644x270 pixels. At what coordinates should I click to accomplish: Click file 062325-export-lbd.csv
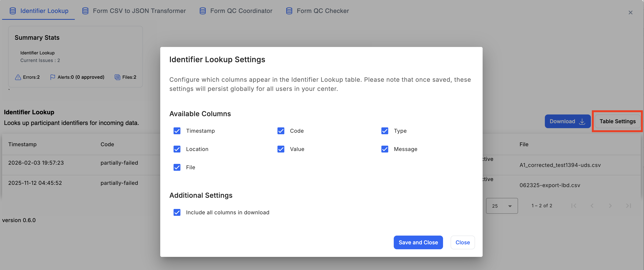[x=550, y=185]
